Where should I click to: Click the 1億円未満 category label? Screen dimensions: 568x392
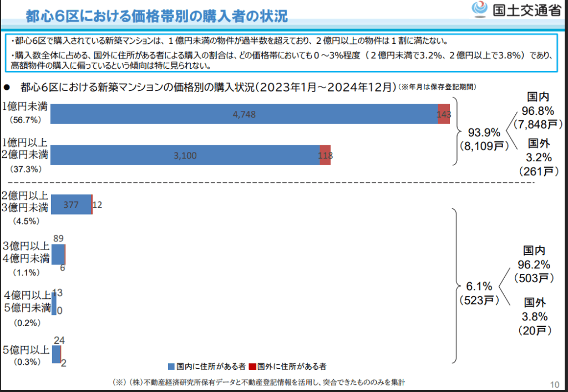[24, 106]
